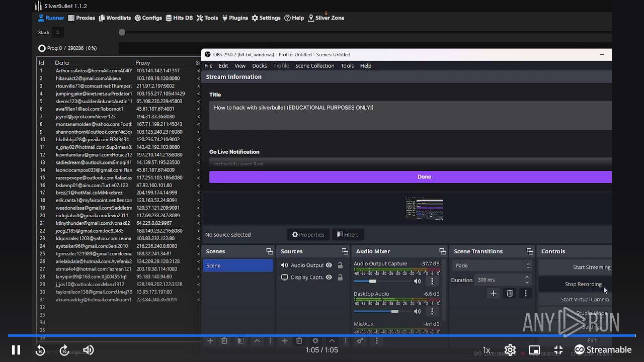Toggle Display Capture source visibility eye
The image size is (644, 362).
[x=329, y=277]
